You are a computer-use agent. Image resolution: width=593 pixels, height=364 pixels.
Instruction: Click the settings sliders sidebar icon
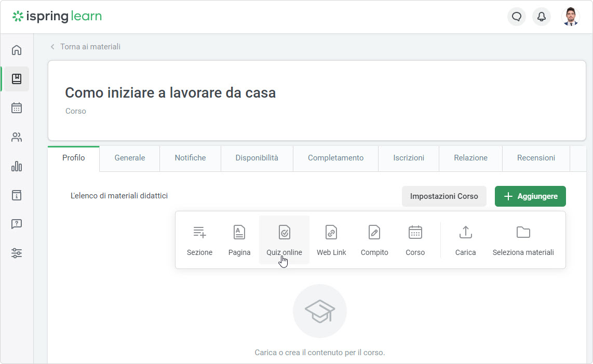coord(17,253)
